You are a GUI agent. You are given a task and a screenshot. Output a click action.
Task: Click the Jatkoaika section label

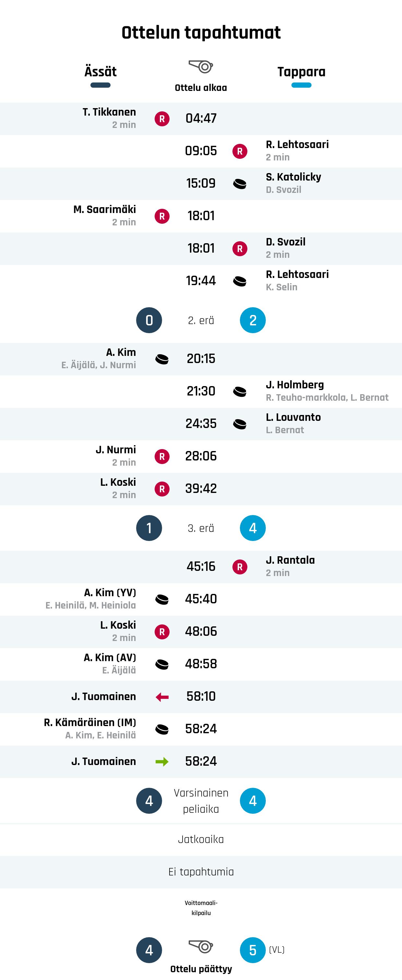click(x=201, y=839)
